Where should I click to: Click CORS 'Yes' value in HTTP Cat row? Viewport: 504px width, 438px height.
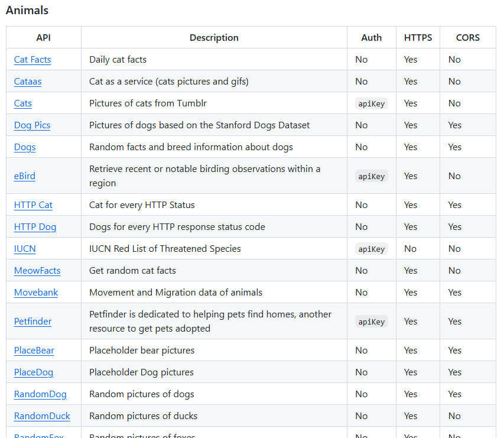(x=454, y=205)
